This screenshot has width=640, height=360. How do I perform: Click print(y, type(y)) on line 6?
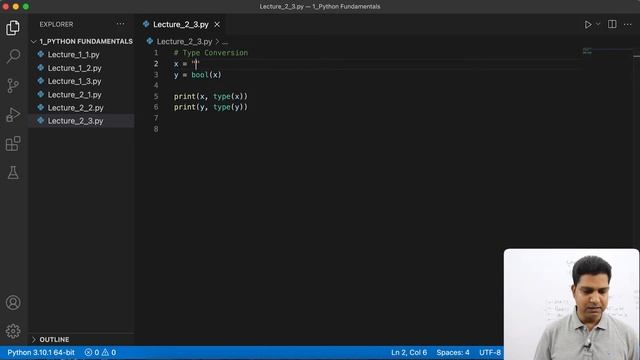211,107
